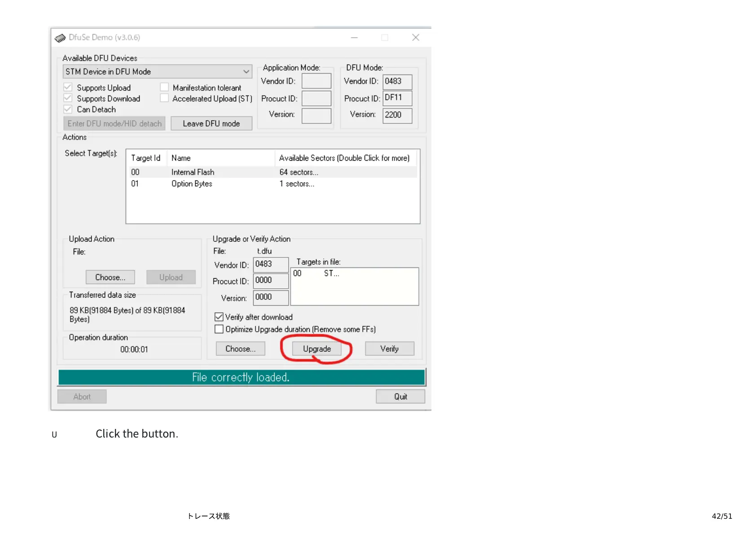This screenshot has width=756, height=534.
Task: Minimize the DfuSe Demo window
Action: tap(354, 38)
